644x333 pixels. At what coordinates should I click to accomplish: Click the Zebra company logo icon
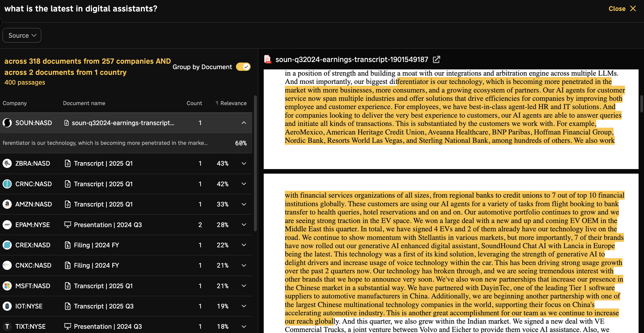point(7,163)
